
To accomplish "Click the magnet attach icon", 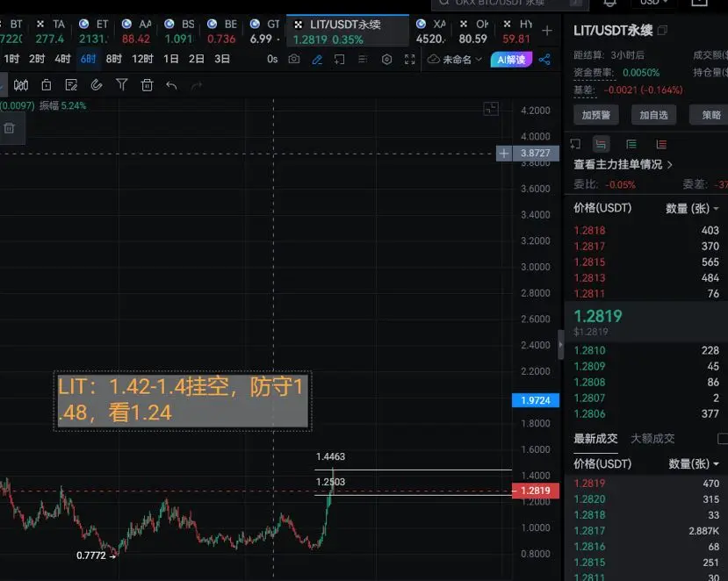I will point(96,85).
